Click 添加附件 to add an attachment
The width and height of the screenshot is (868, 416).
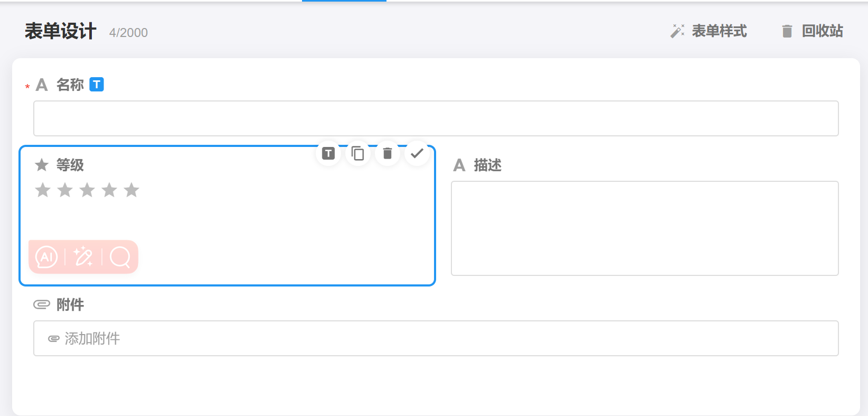click(x=92, y=338)
